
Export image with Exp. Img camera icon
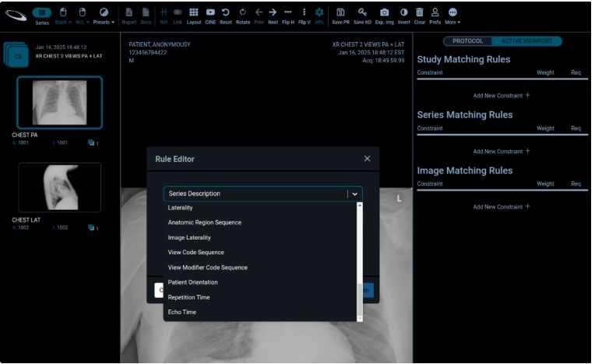pyautogui.click(x=385, y=16)
